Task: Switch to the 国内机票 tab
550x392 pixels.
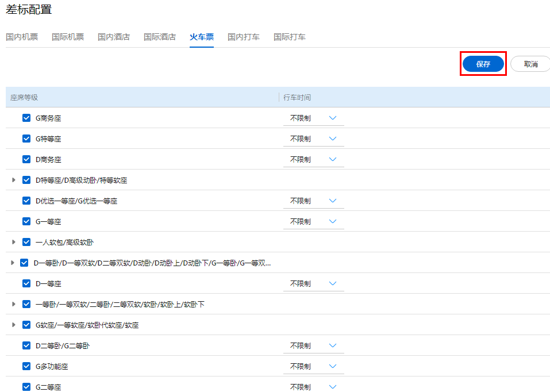Action: tap(22, 37)
